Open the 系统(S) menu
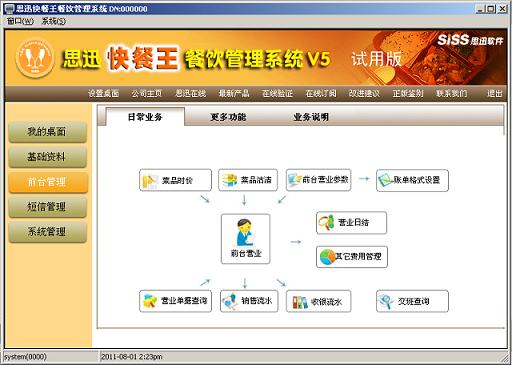The image size is (512, 365). click(x=54, y=21)
